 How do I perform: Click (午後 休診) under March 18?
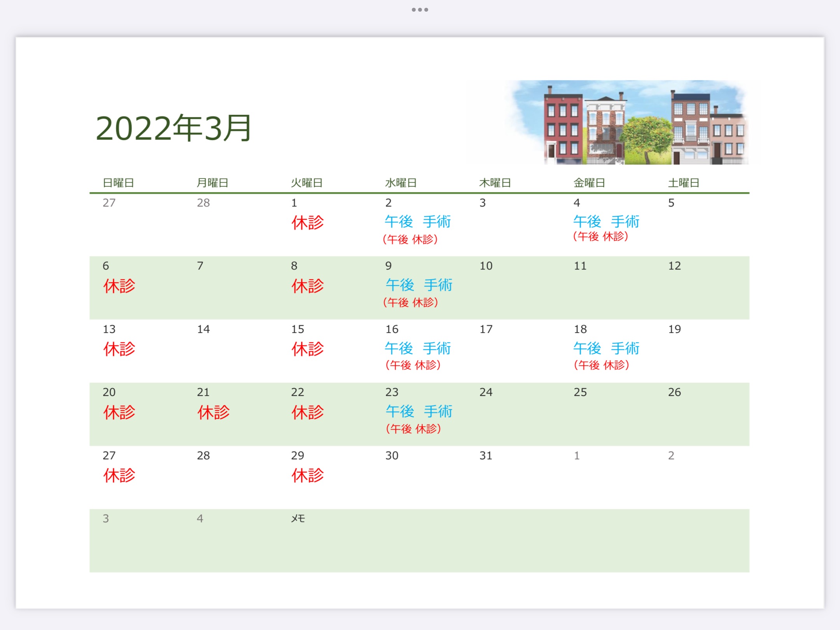(602, 365)
